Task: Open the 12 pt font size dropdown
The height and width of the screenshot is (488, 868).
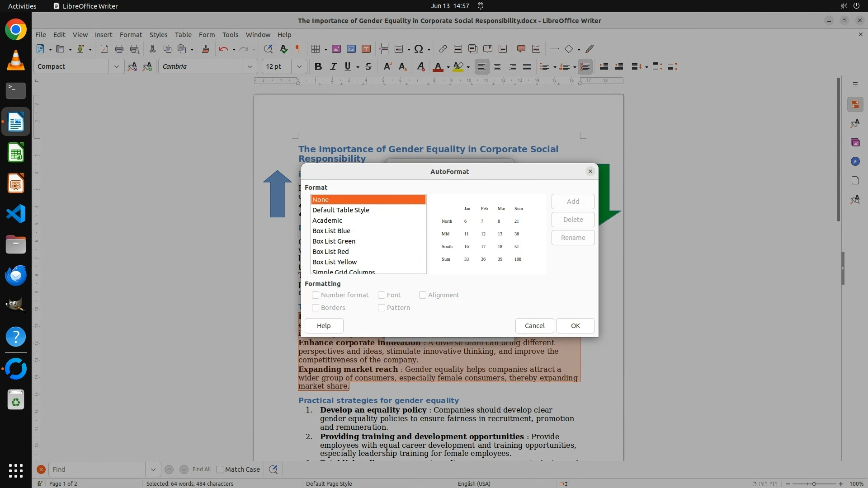Action: (299, 66)
